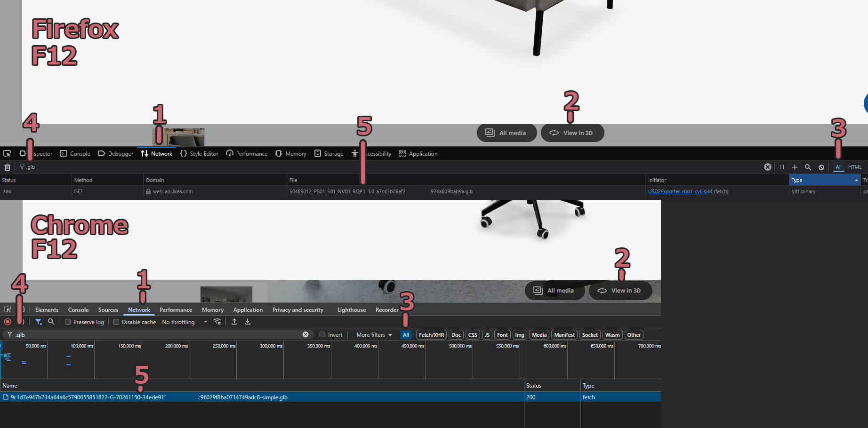Toggle Other filter chip

(634, 335)
